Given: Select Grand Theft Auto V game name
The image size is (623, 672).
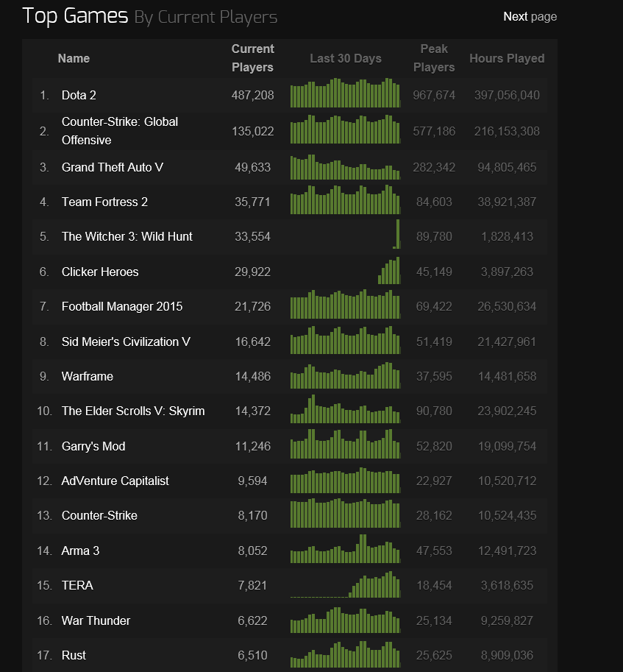Looking at the screenshot, I should point(113,167).
